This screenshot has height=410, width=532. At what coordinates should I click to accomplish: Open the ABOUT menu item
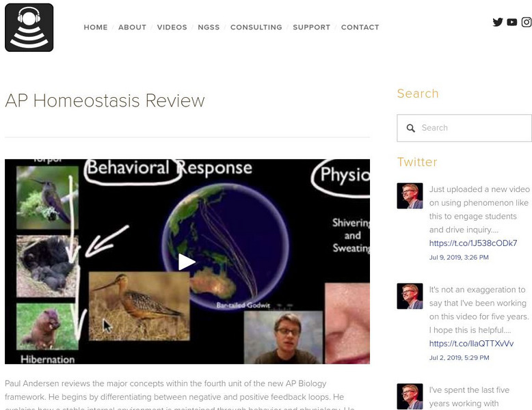[133, 27]
